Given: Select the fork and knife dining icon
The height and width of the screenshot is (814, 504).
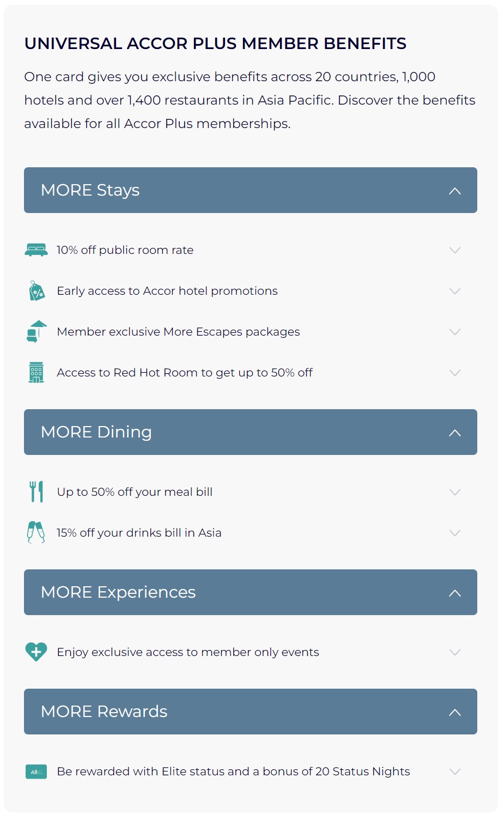Looking at the screenshot, I should tap(36, 491).
